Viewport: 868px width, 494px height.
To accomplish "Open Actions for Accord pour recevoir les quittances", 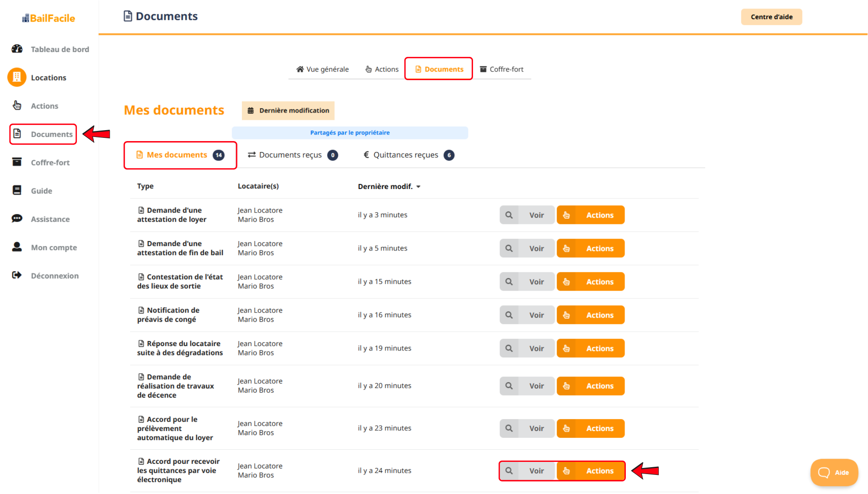I will click(x=590, y=471).
